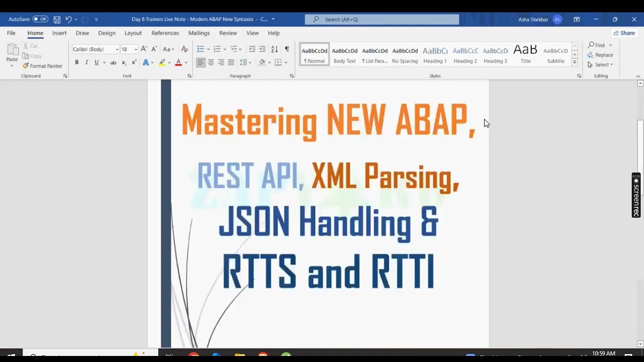Apply superscript formatting
The width and height of the screenshot is (644, 362).
[134, 62]
